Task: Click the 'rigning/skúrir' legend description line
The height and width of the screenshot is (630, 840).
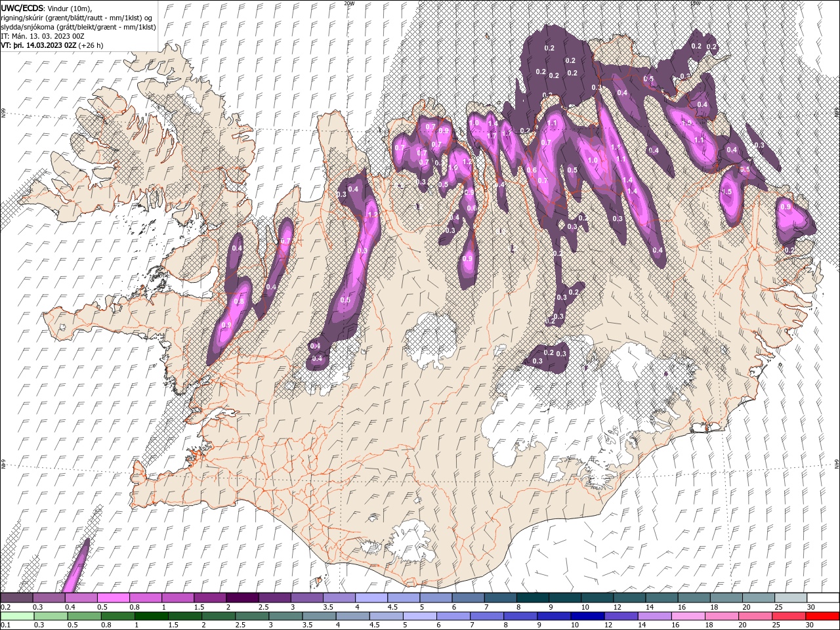Action: tap(77, 17)
